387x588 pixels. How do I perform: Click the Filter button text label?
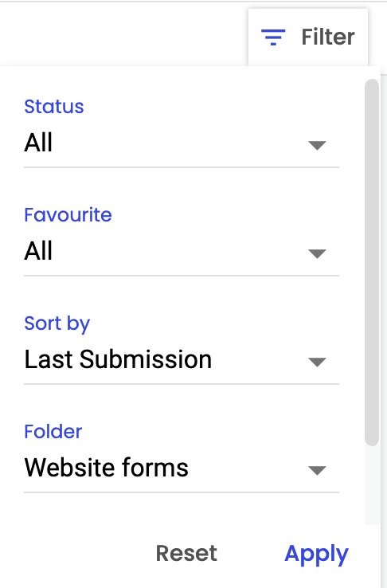pos(328,37)
